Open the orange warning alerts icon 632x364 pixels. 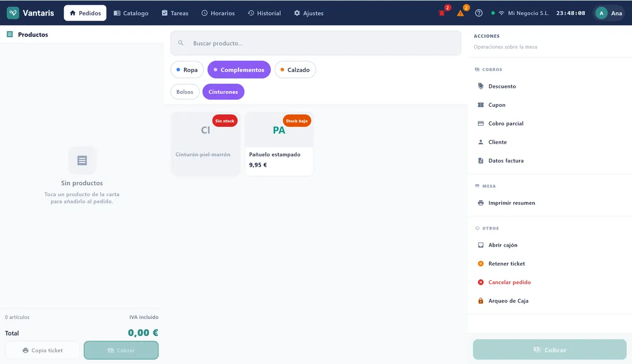[x=460, y=13]
